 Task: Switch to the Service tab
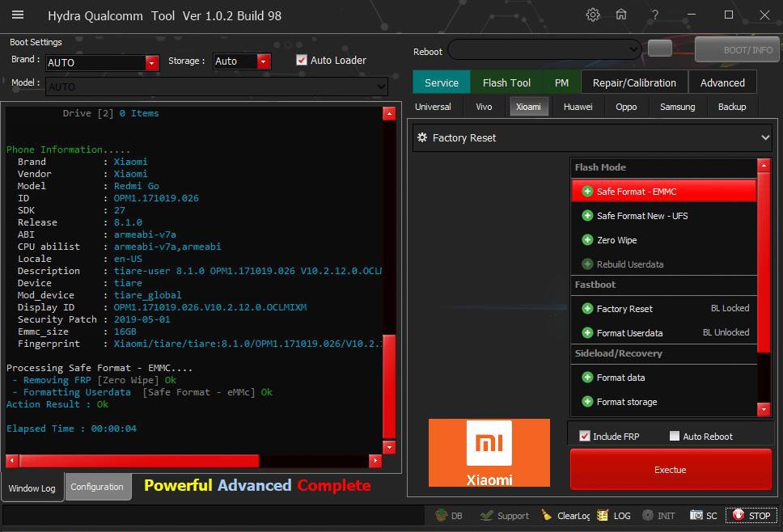(x=442, y=82)
